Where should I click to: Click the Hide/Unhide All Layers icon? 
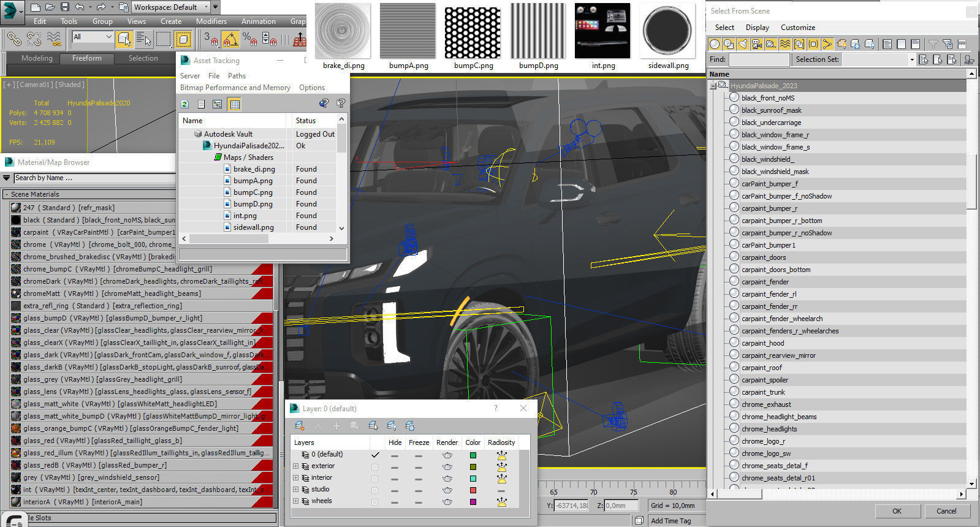(x=392, y=426)
